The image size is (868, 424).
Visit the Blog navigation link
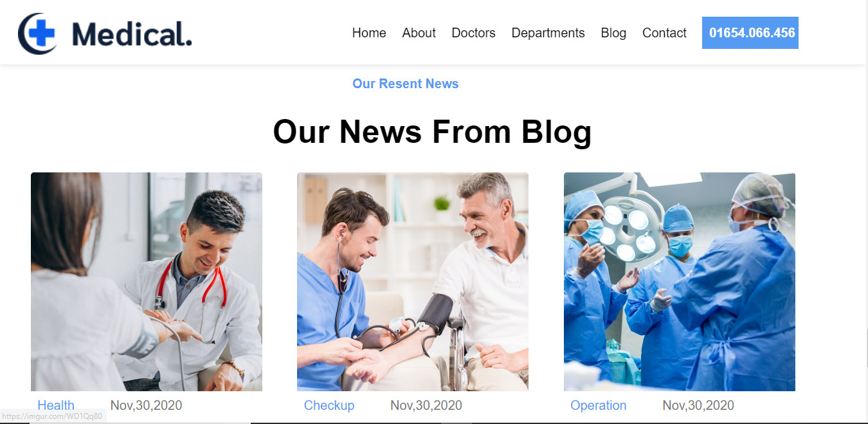[x=613, y=33]
